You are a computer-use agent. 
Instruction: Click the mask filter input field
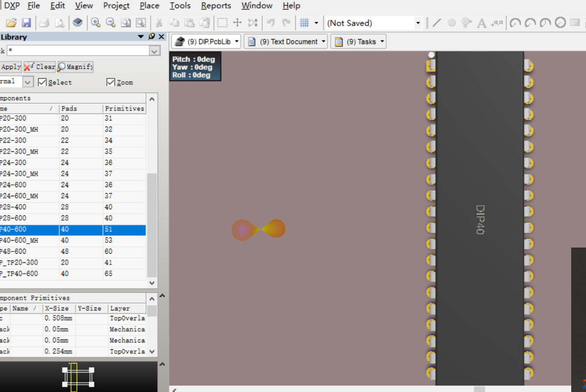pos(78,51)
